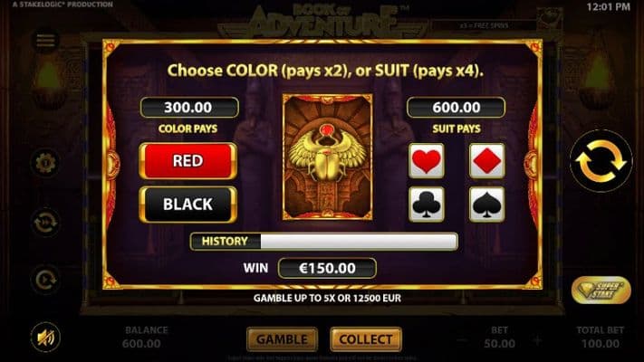Choose the hearts suit card
The width and height of the screenshot is (644, 362).
click(x=426, y=160)
